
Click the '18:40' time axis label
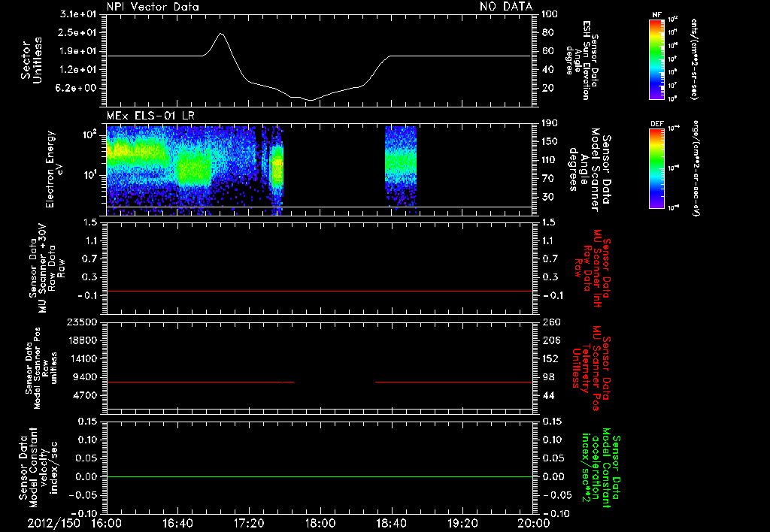[391, 523]
